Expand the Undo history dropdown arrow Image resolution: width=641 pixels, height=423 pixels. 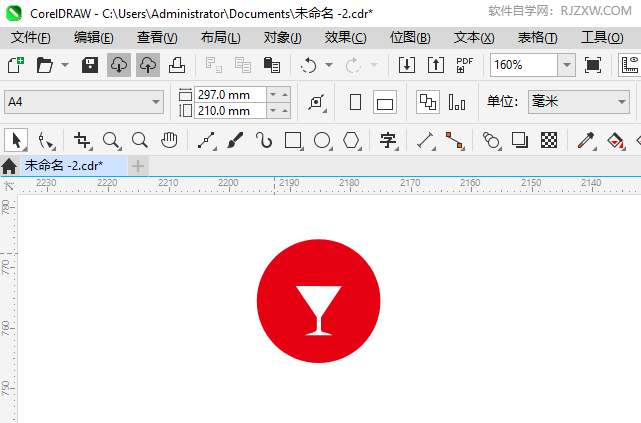pyautogui.click(x=329, y=65)
